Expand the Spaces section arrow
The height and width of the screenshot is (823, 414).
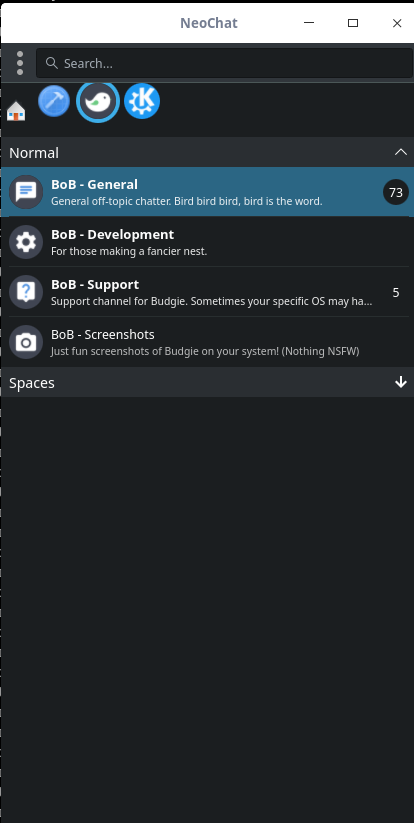coord(400,382)
